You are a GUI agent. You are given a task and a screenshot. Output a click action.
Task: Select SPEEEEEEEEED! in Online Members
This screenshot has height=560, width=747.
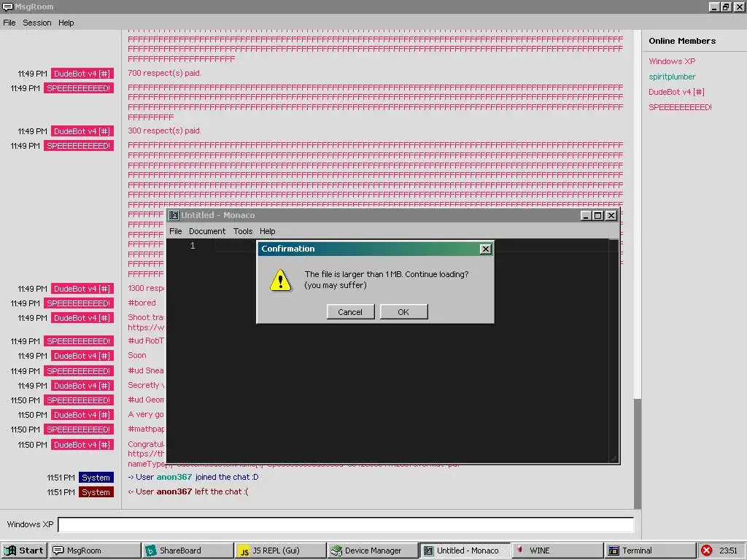680,107
